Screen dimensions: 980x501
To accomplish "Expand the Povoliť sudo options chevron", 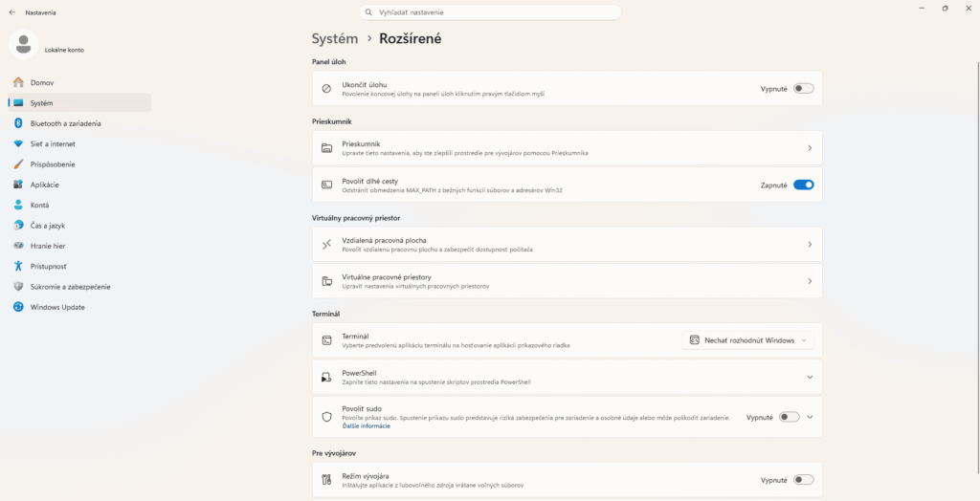I will (810, 417).
